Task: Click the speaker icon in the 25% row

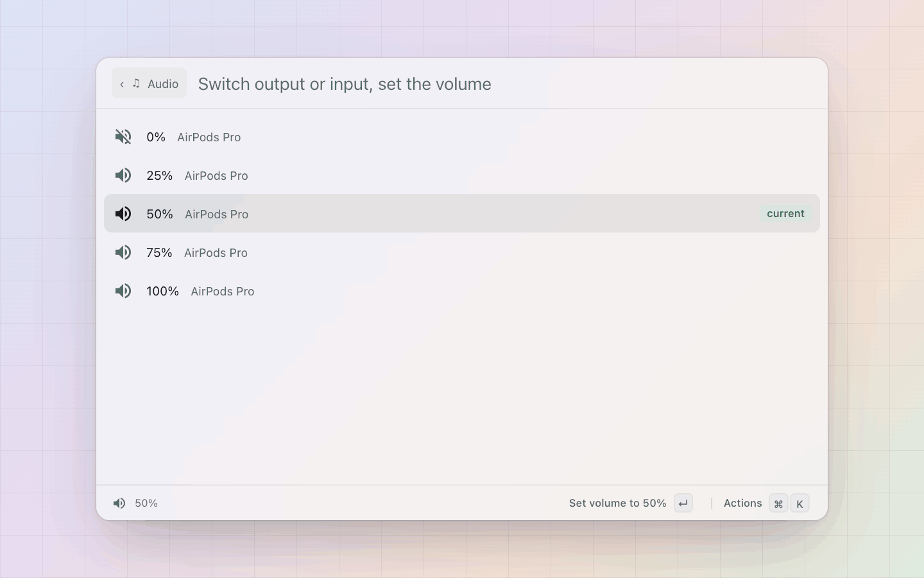Action: pyautogui.click(x=123, y=175)
